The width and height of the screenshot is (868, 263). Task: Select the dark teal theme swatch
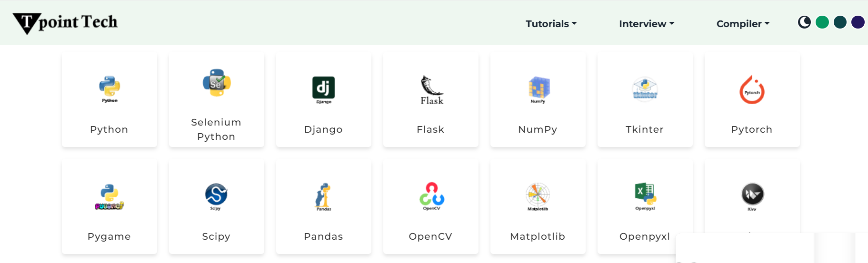pos(840,22)
